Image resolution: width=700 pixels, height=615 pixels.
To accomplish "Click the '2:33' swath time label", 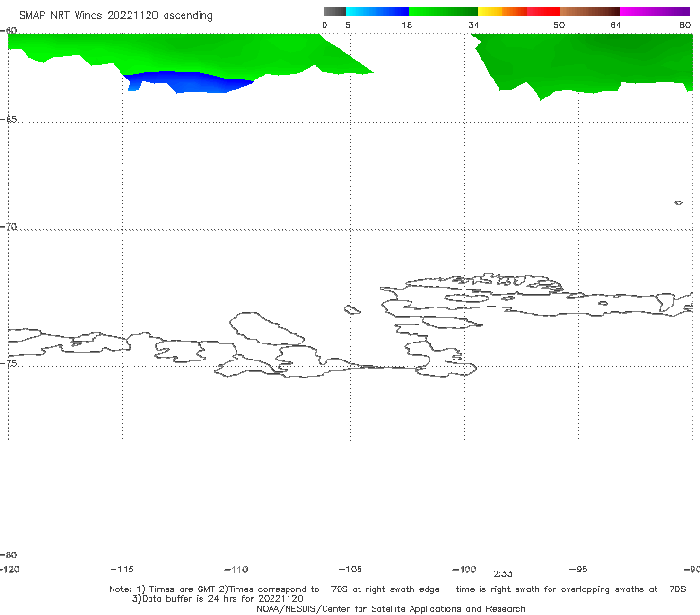I will (x=502, y=574).
